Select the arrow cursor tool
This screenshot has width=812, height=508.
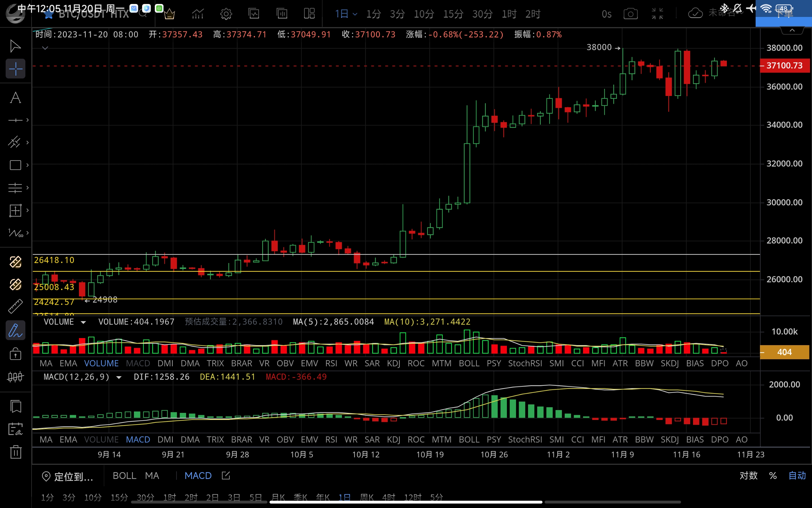(x=15, y=46)
